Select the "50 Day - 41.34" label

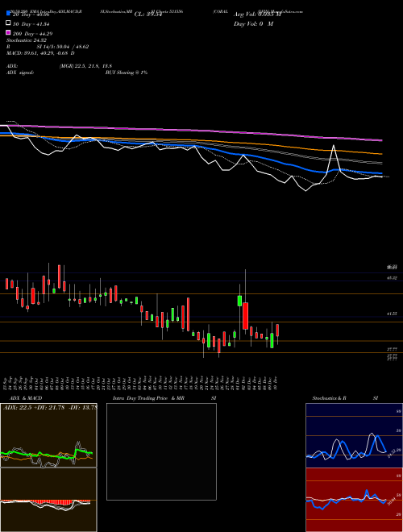click(31, 24)
